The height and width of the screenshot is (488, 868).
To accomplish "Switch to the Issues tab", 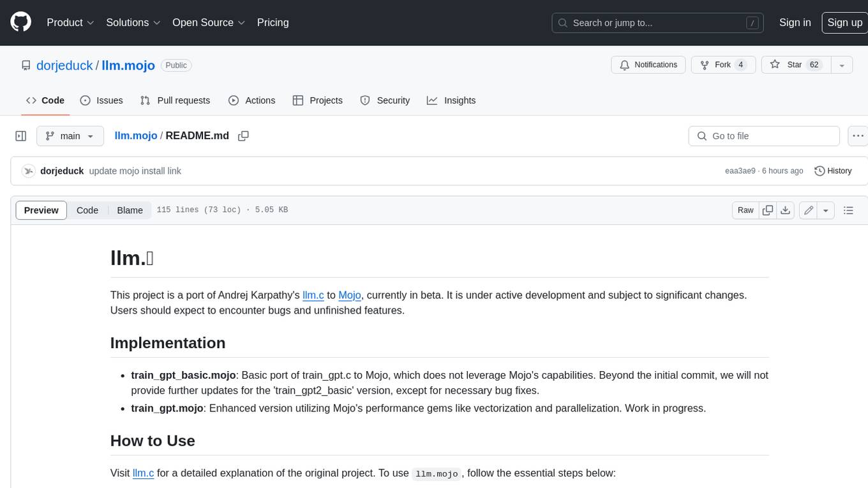I will pyautogui.click(x=101, y=100).
